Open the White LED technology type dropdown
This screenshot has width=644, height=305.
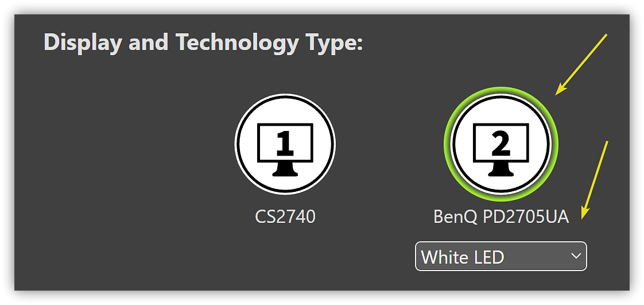pos(501,256)
